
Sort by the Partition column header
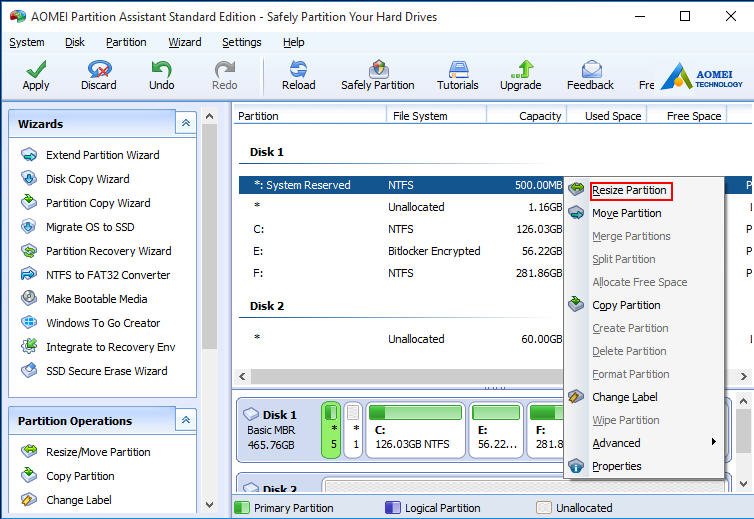(x=310, y=116)
